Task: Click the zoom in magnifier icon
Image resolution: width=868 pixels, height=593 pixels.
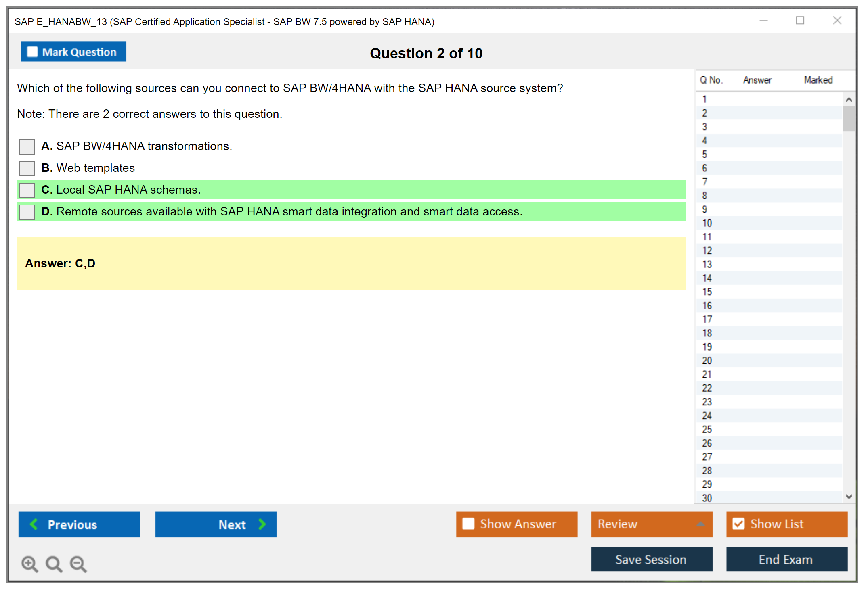Action: pos(29,564)
